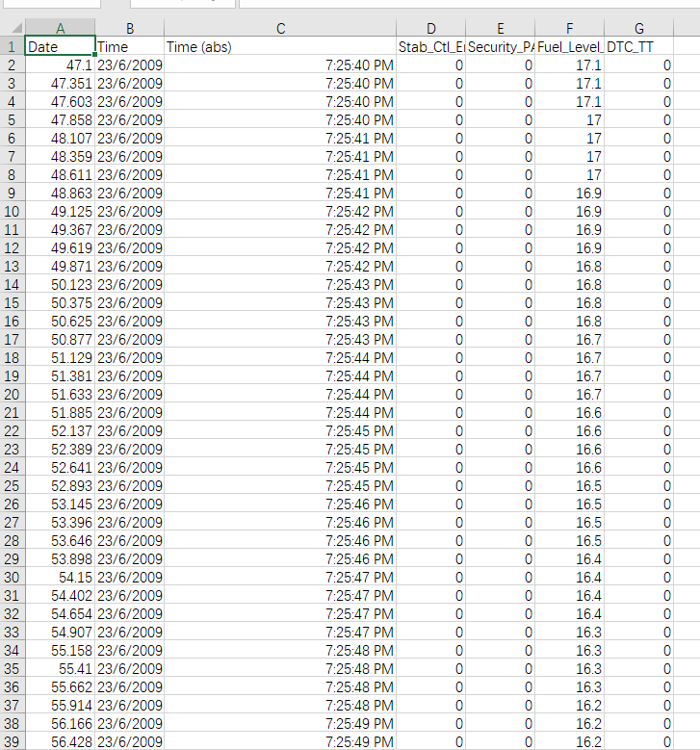The height and width of the screenshot is (750, 700).
Task: Click cell with value 52.137
Action: click(x=60, y=431)
